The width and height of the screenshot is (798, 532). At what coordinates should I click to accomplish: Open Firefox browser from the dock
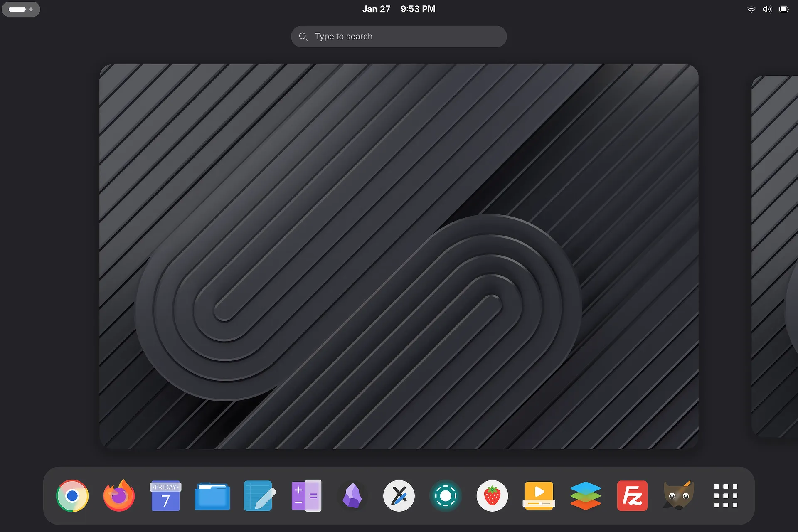[119, 495]
